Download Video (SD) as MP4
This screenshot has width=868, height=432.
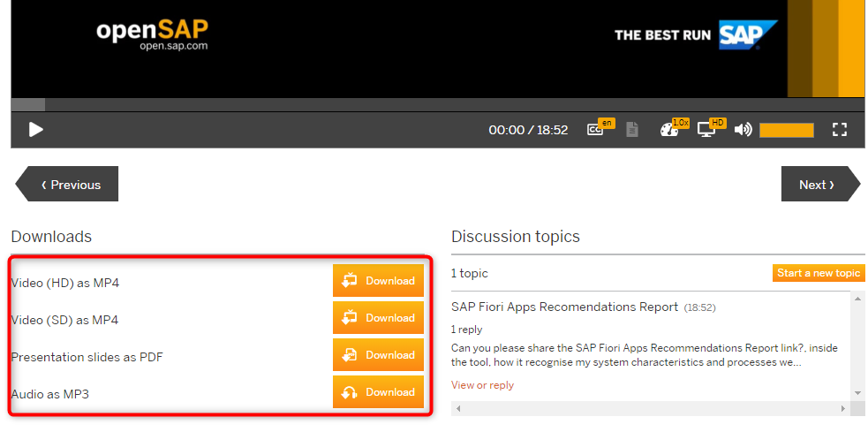coord(378,318)
